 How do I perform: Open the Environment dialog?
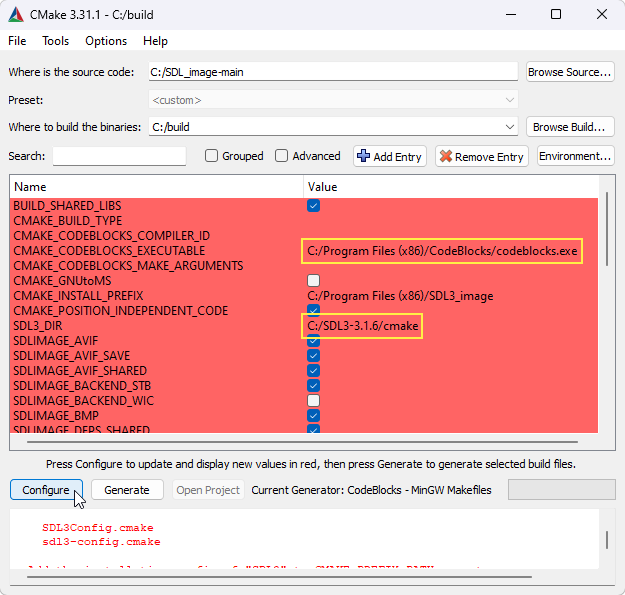[x=575, y=156]
